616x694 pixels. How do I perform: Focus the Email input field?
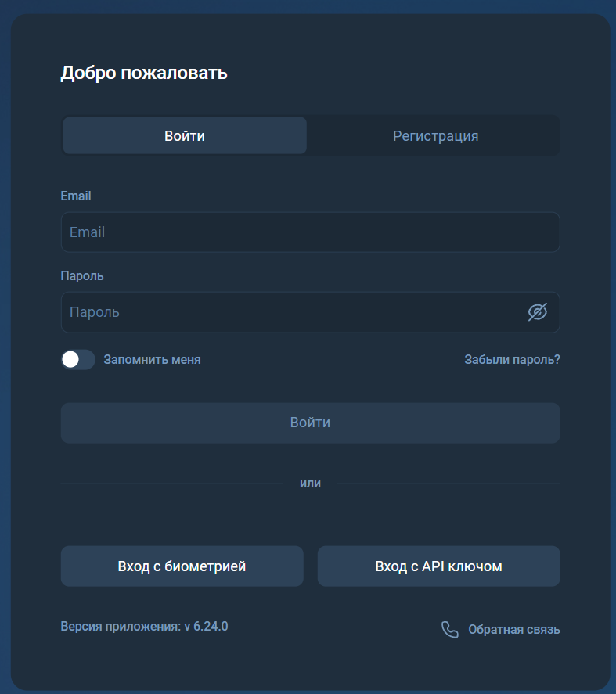pyautogui.click(x=311, y=232)
